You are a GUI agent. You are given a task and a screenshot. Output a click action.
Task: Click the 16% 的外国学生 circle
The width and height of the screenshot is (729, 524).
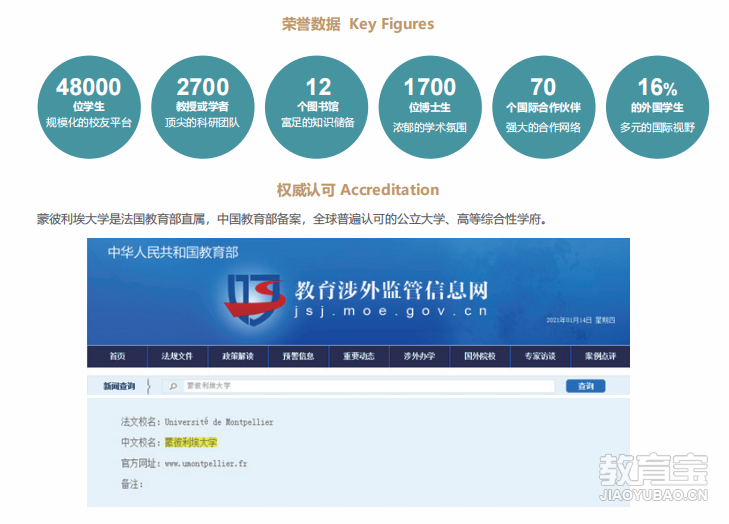[657, 107]
